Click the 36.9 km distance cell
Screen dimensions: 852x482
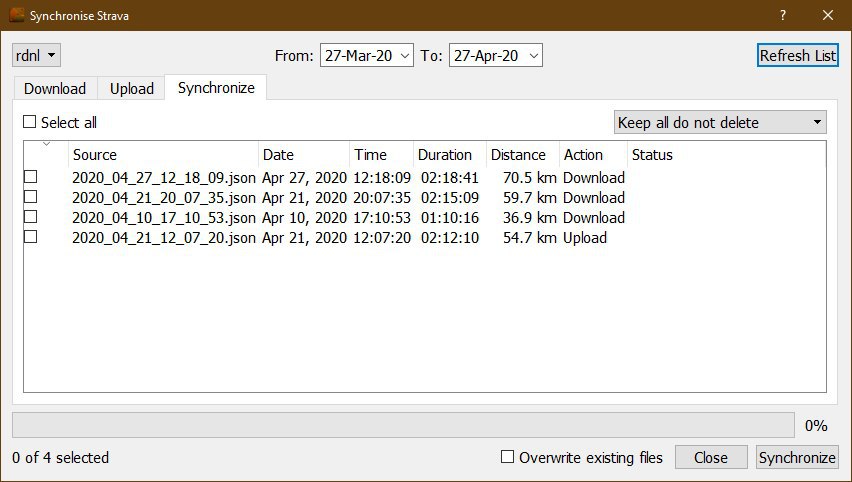pyautogui.click(x=529, y=218)
